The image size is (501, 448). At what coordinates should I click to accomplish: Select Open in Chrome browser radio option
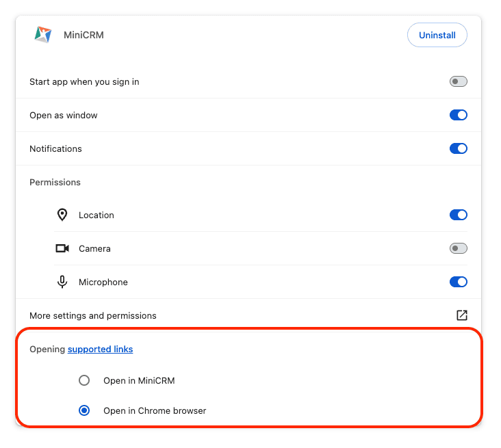click(x=84, y=410)
